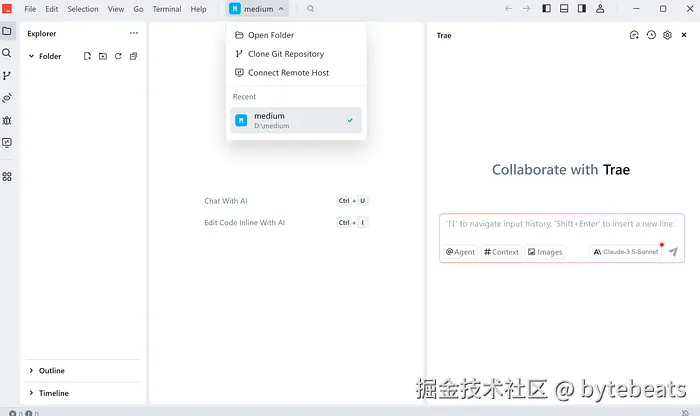Screen dimensions: 700x416
Task: Choose Connect Remote Host
Action: click(x=296, y=72)
